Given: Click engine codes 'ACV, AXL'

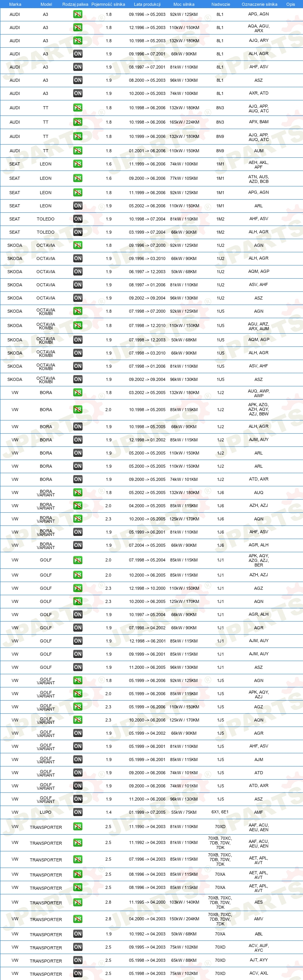Looking at the screenshot, I should (x=259, y=973).
